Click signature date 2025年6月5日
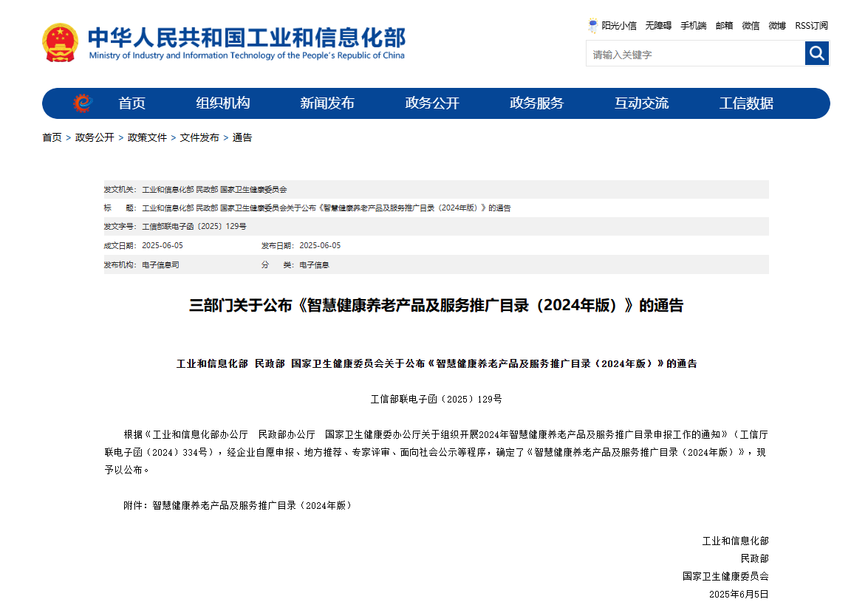The image size is (851, 616). pos(739,595)
